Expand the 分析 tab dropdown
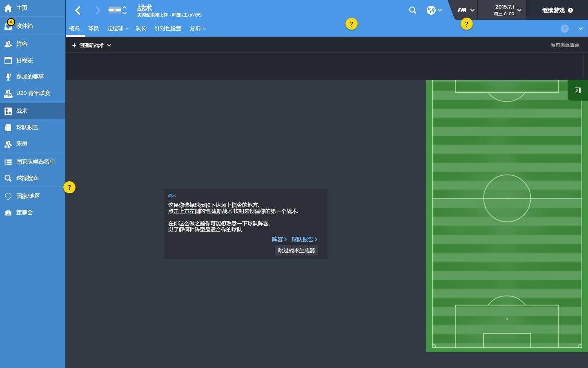Image resolution: width=588 pixels, height=368 pixels. tap(198, 29)
